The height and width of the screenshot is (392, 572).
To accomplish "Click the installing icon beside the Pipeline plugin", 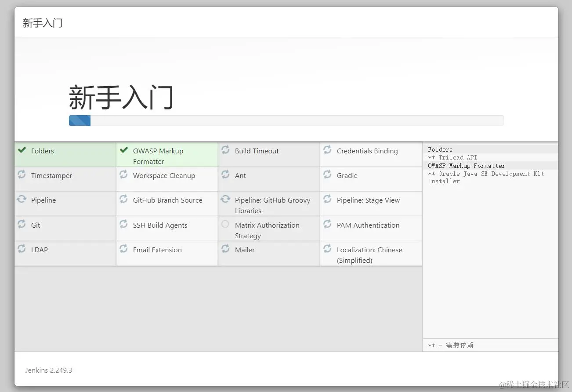I will (22, 199).
